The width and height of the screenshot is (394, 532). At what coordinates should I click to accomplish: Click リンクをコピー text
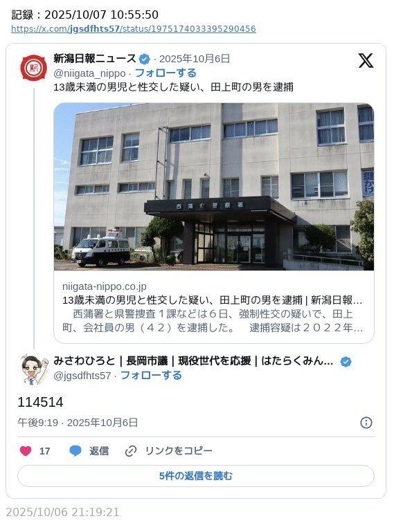[x=179, y=451]
